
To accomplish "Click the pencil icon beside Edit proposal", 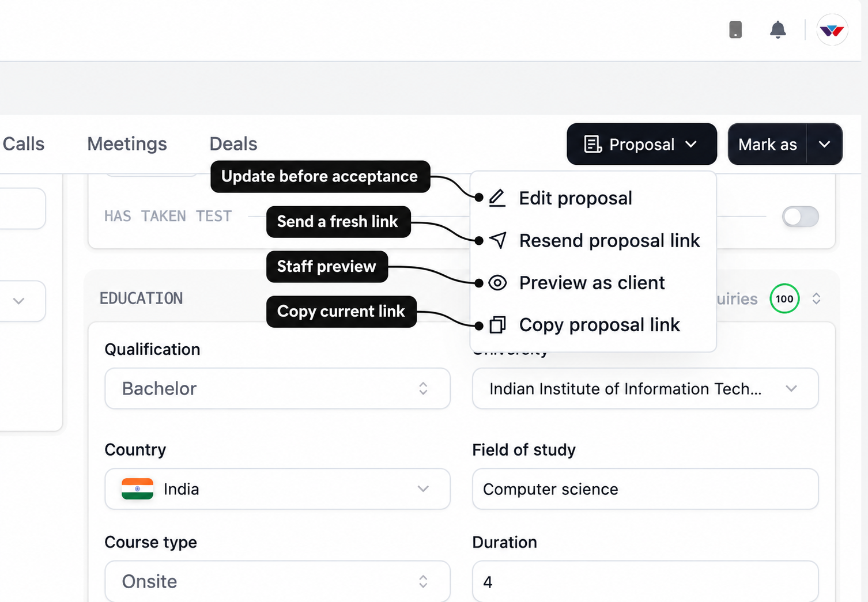I will (497, 198).
